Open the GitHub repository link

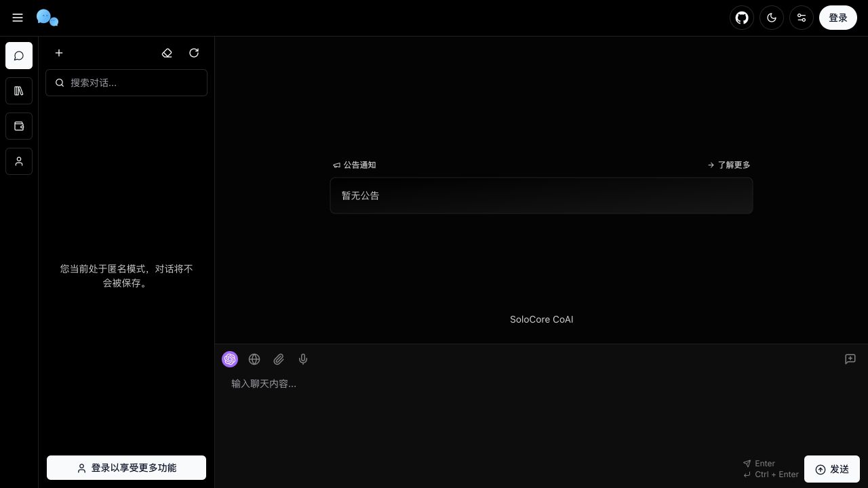click(x=742, y=18)
